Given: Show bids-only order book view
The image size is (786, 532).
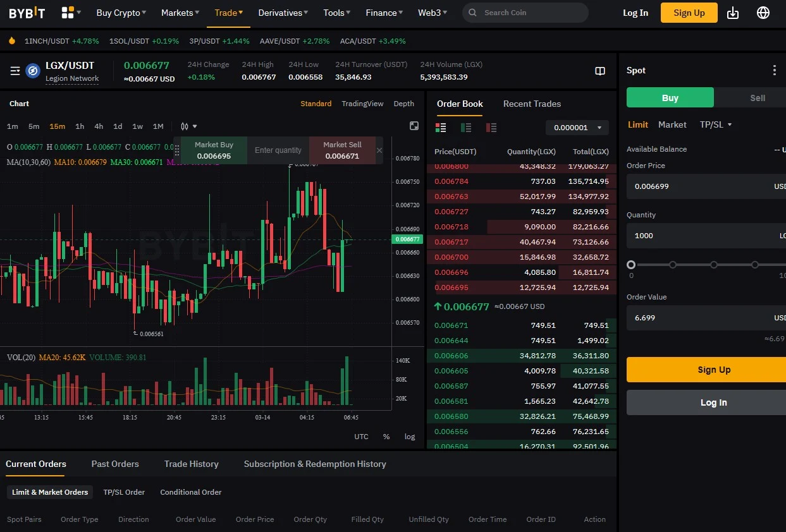Looking at the screenshot, I should tap(466, 128).
